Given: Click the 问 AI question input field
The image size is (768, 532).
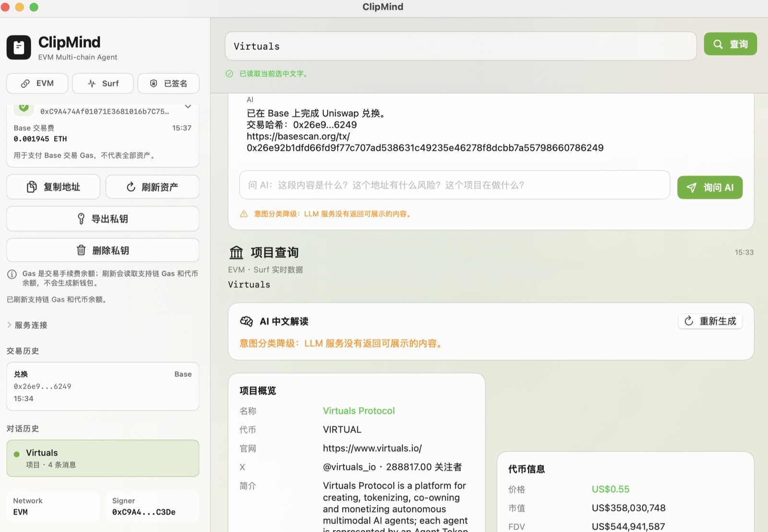Looking at the screenshot, I should [455, 185].
